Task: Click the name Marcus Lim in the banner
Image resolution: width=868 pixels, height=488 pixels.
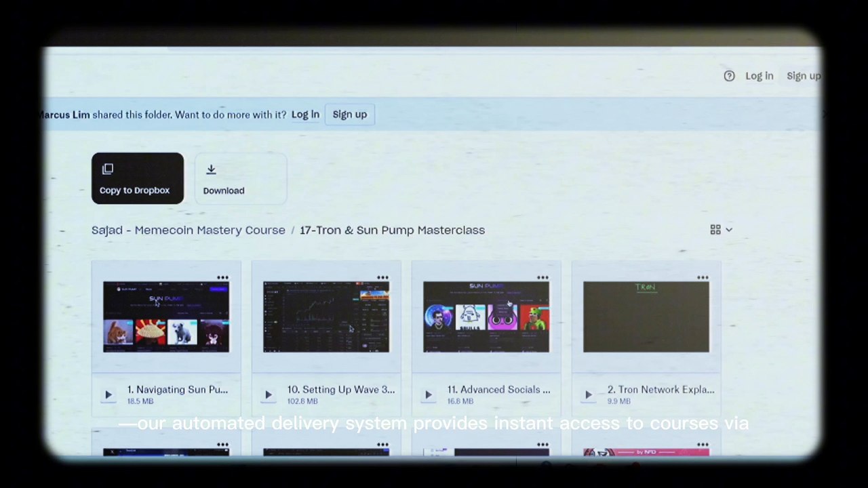Action: (64, 115)
